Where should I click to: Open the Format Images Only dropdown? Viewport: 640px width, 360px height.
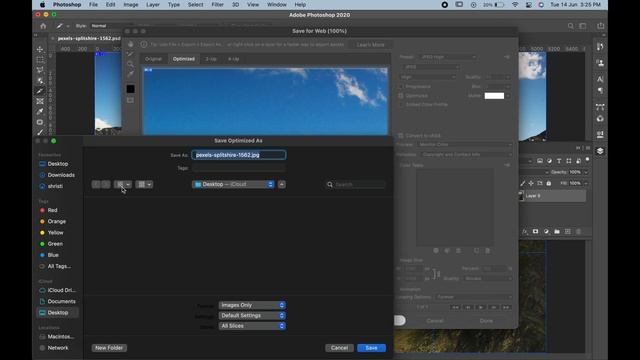252,305
